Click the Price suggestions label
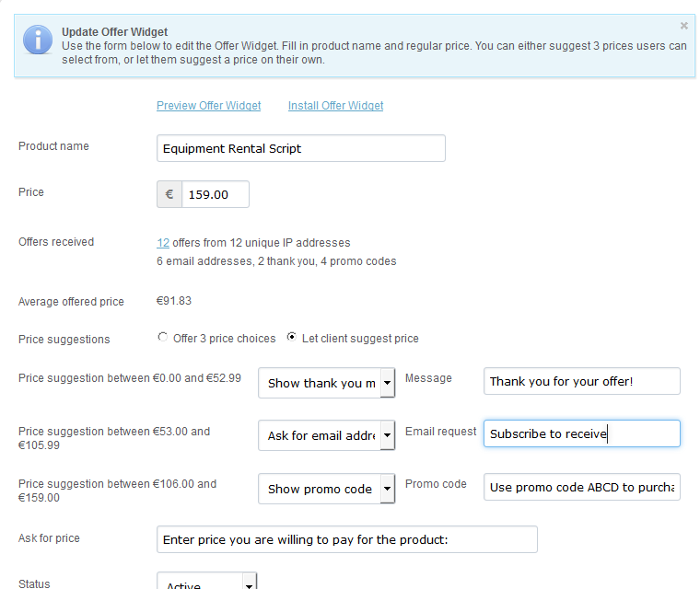 coord(64,339)
